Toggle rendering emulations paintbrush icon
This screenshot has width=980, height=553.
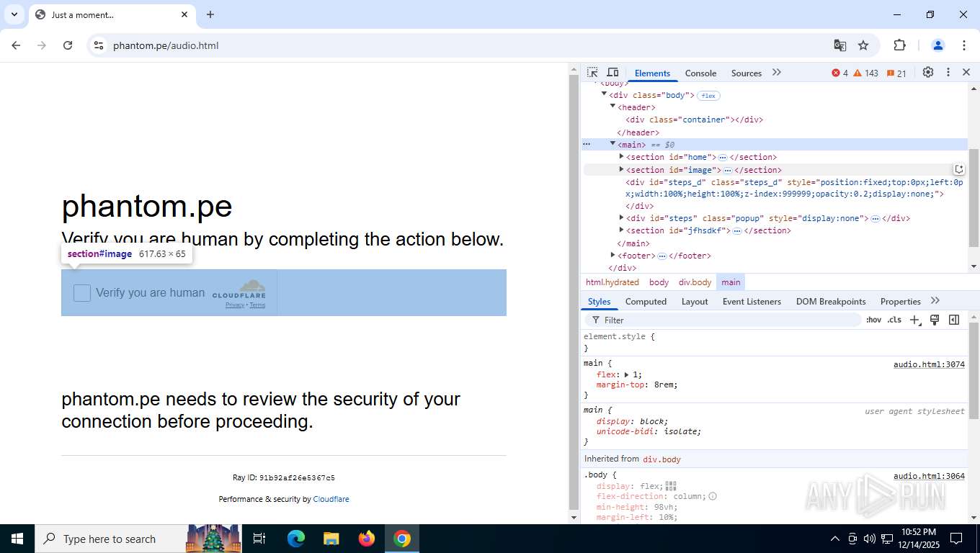click(935, 320)
